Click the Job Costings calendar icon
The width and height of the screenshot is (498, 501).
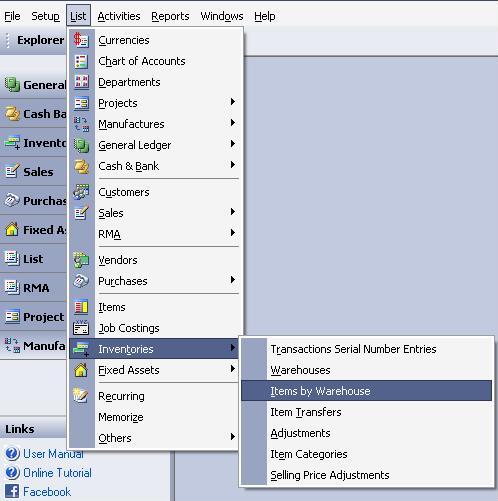coord(81,328)
